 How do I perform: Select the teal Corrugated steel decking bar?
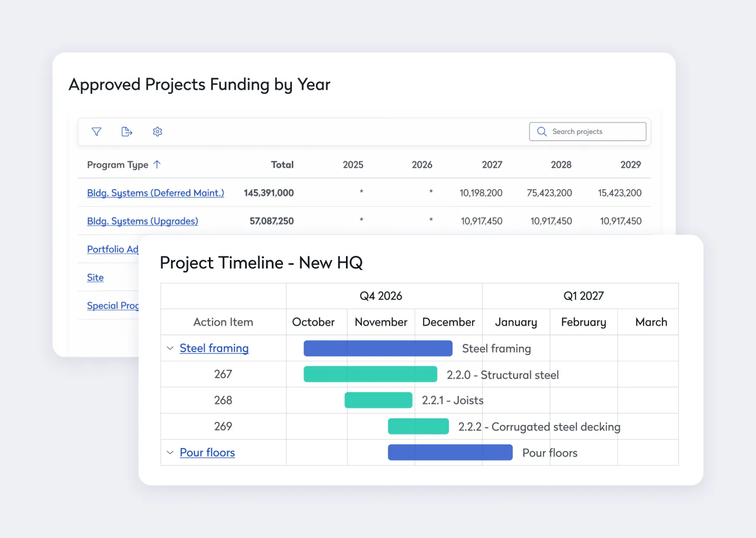[418, 426]
